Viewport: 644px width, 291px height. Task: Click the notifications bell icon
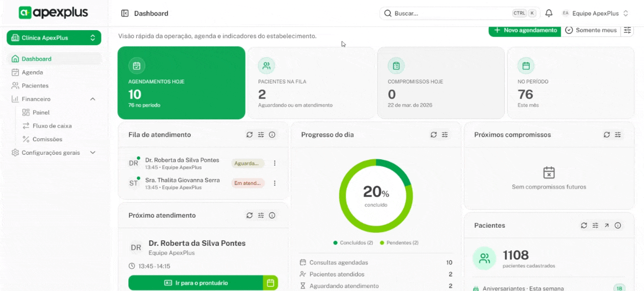[549, 14]
